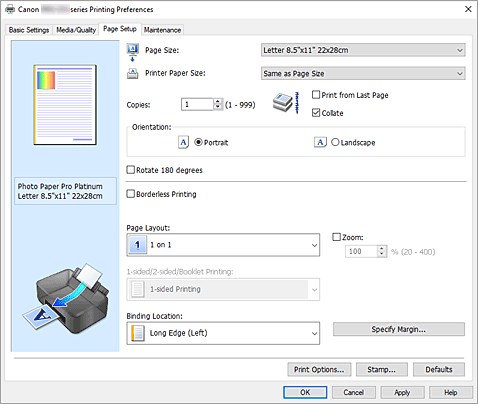The image size is (478, 404).
Task: Click the Portrait orientation letter icon
Action: pos(183,142)
